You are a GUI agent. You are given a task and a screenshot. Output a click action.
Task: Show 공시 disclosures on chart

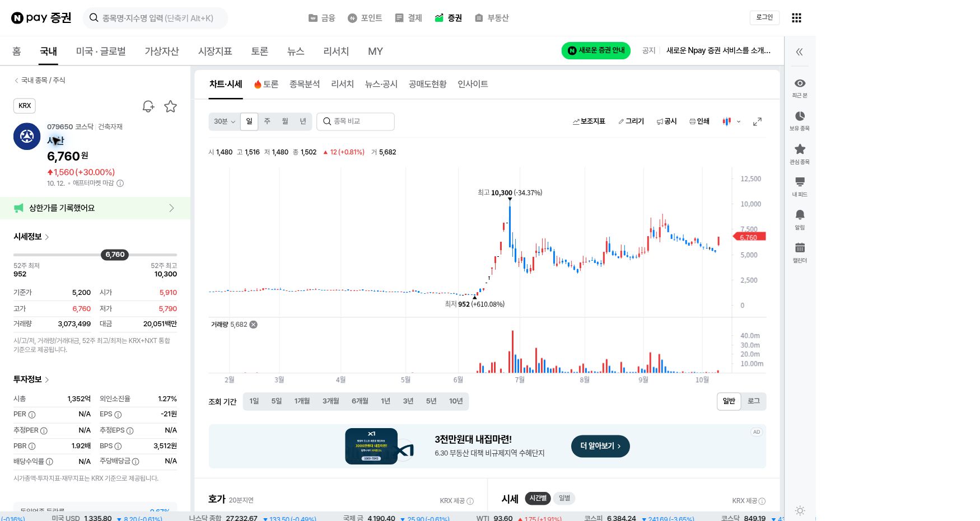coord(666,121)
